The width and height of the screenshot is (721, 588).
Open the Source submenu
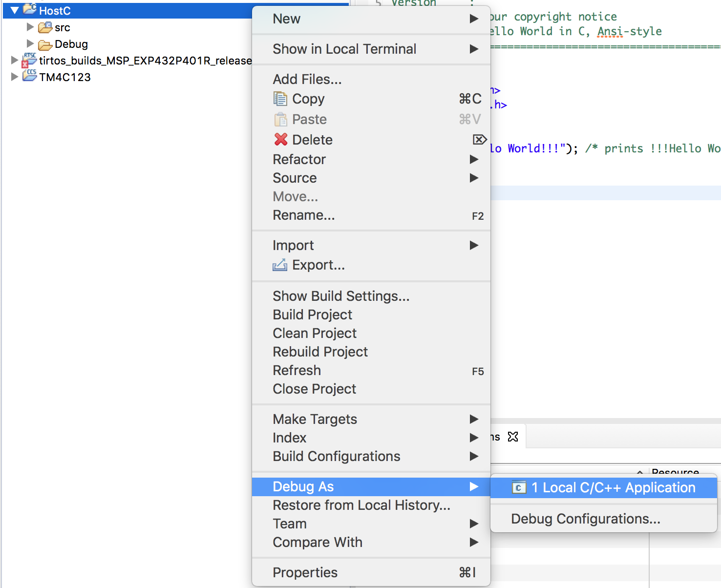[371, 178]
